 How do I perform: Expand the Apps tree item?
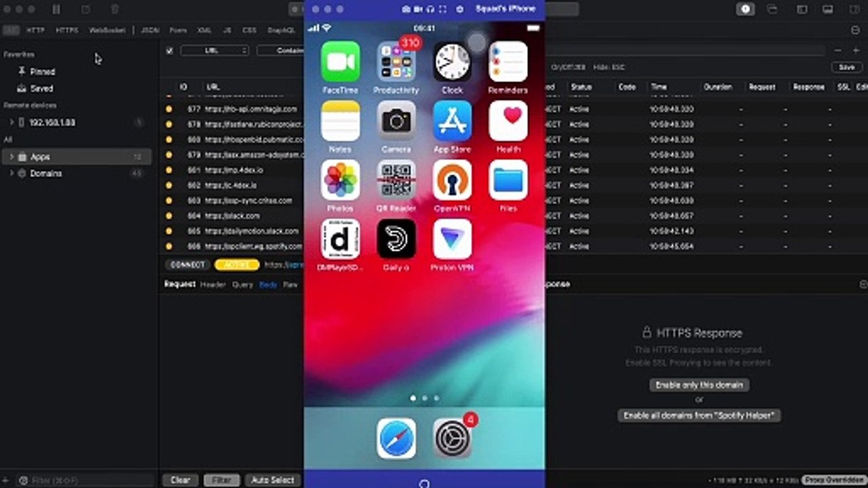(x=12, y=157)
